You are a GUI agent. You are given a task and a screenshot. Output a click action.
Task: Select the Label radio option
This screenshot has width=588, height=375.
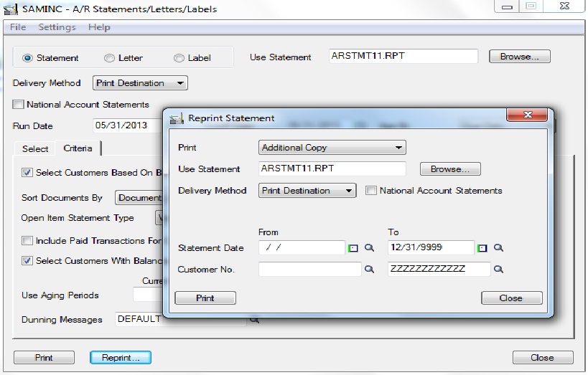pyautogui.click(x=179, y=58)
